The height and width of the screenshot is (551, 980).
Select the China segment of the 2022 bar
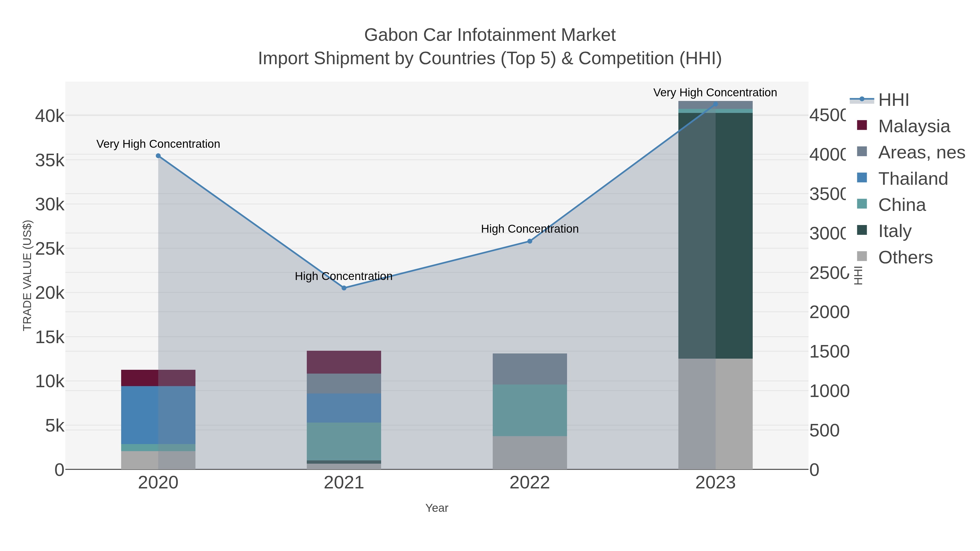pos(529,410)
